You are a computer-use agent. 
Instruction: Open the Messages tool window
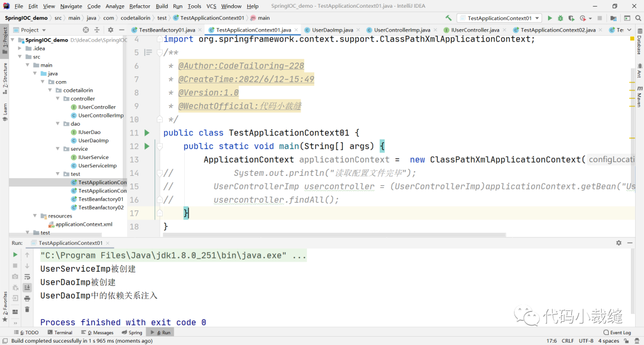(97, 332)
